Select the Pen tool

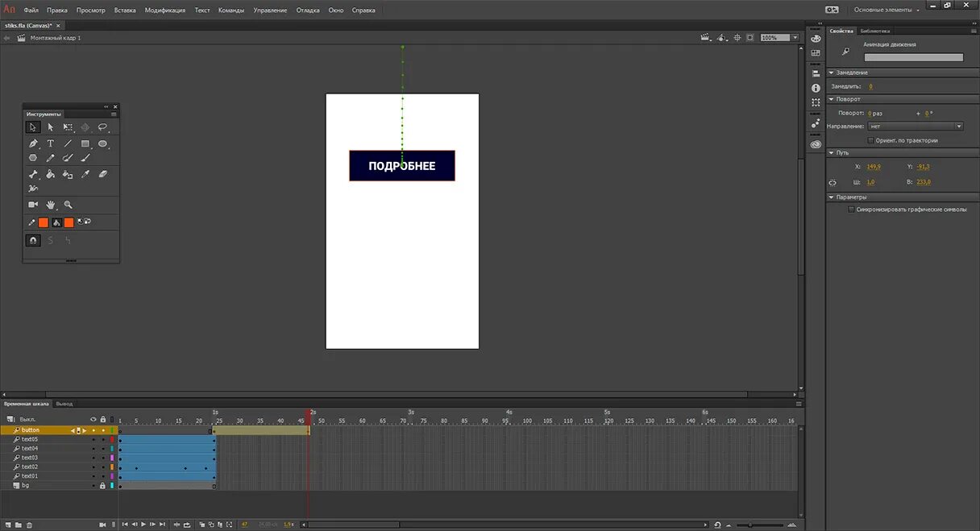click(33, 143)
